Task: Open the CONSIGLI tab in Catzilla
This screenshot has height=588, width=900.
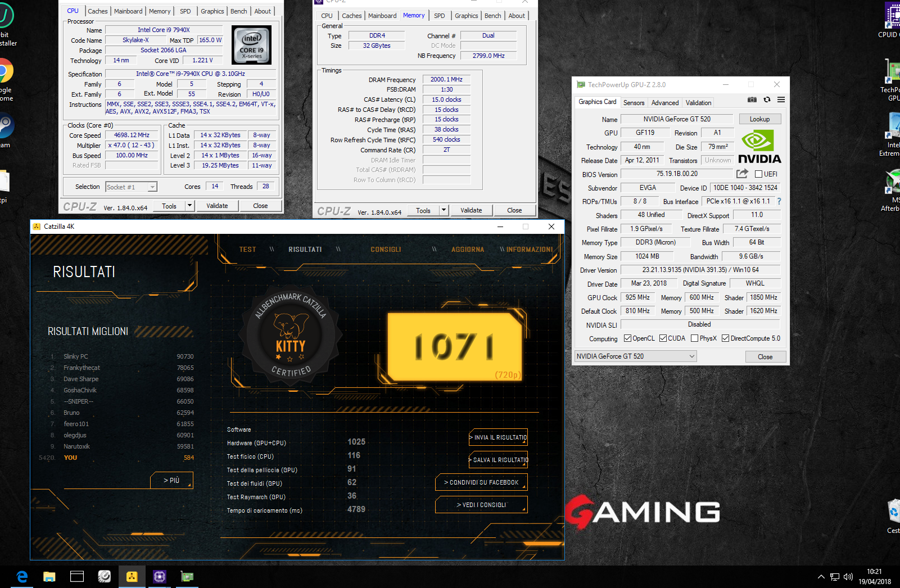Action: click(x=386, y=250)
